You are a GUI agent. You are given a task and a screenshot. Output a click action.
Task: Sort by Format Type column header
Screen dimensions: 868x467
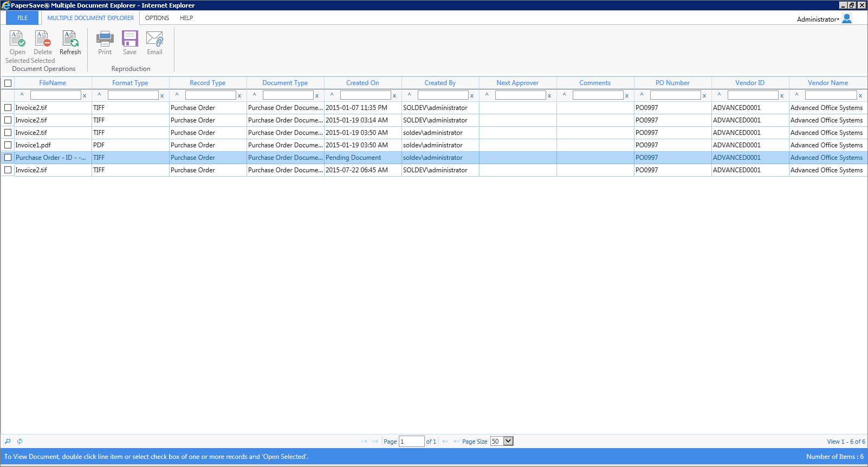pyautogui.click(x=130, y=83)
